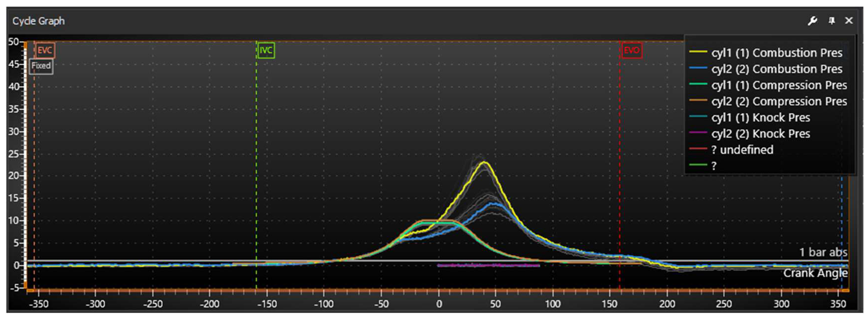Click the '? undefined' legend entry
868x319 pixels.
(742, 149)
